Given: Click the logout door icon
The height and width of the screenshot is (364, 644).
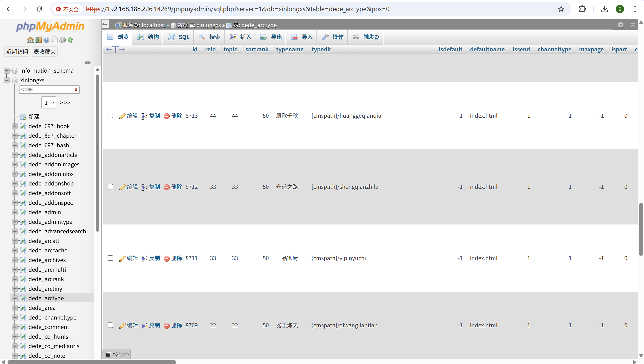Looking at the screenshot, I should click(39, 40).
